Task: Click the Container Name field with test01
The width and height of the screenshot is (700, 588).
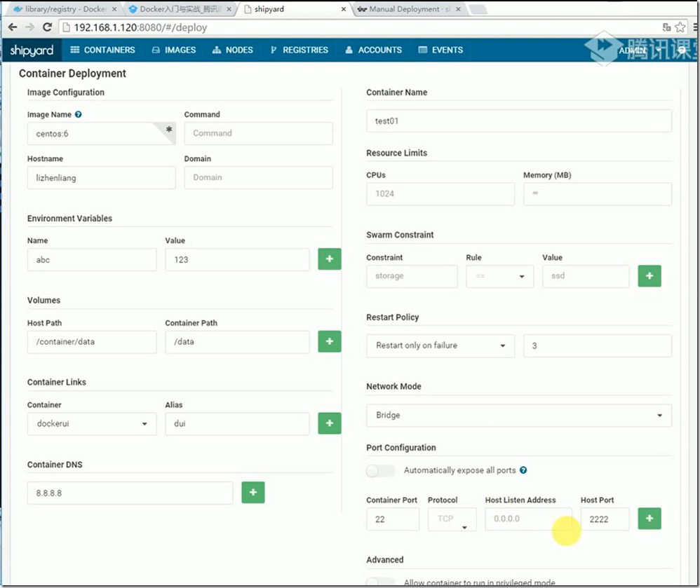Action: [519, 121]
